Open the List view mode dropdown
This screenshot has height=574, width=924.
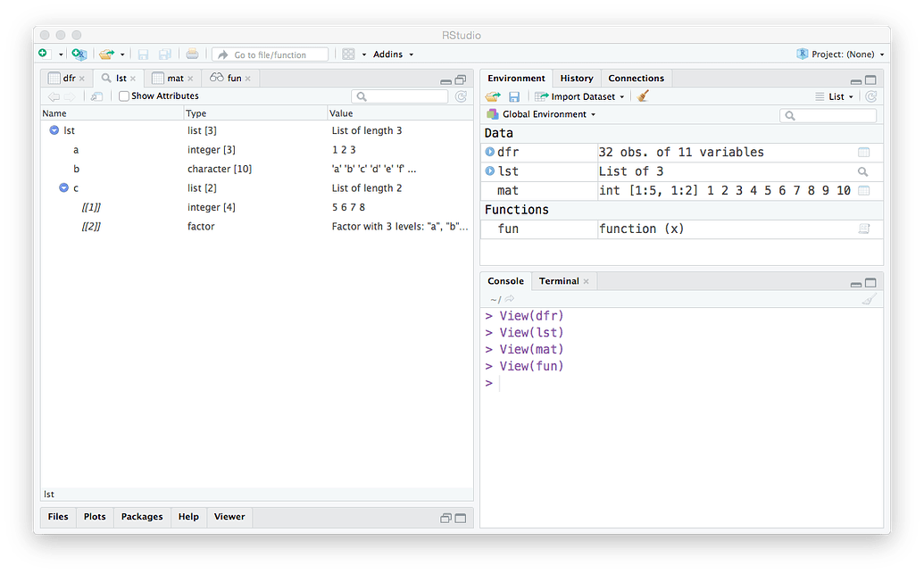click(x=834, y=96)
